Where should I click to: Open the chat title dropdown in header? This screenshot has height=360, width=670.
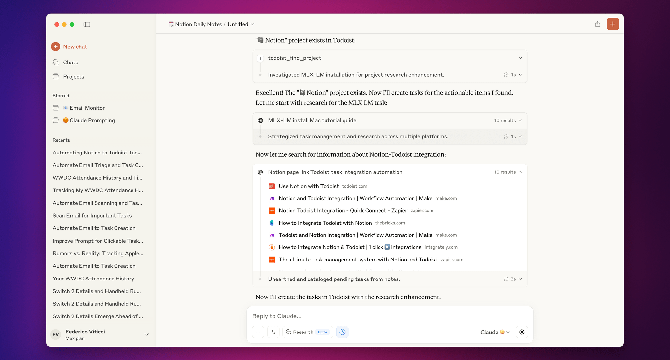tap(212, 24)
